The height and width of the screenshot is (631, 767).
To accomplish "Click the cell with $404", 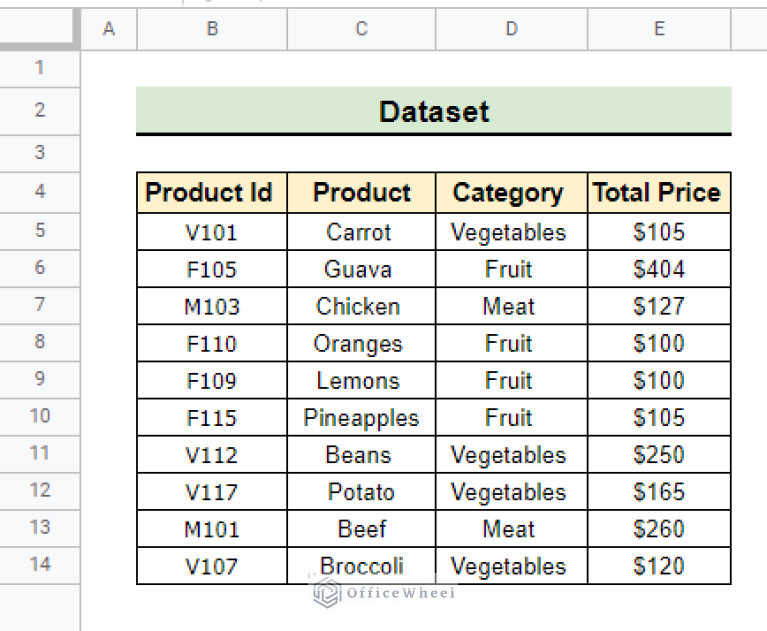I will (x=659, y=269).
